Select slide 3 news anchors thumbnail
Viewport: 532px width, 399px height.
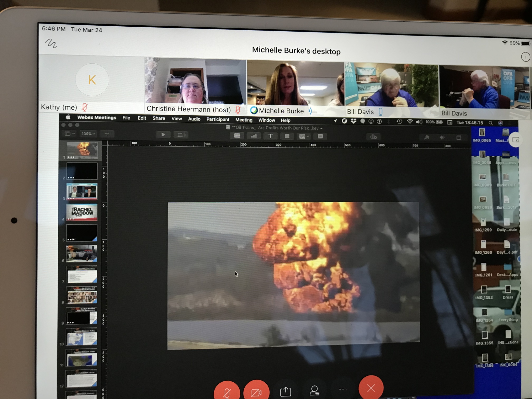pyautogui.click(x=82, y=192)
